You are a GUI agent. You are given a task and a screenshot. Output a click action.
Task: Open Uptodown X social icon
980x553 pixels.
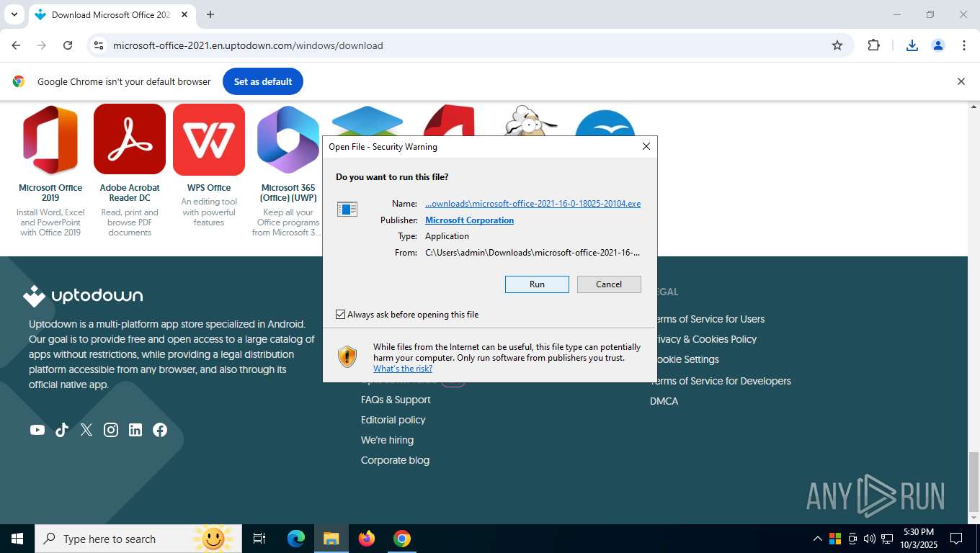click(86, 430)
